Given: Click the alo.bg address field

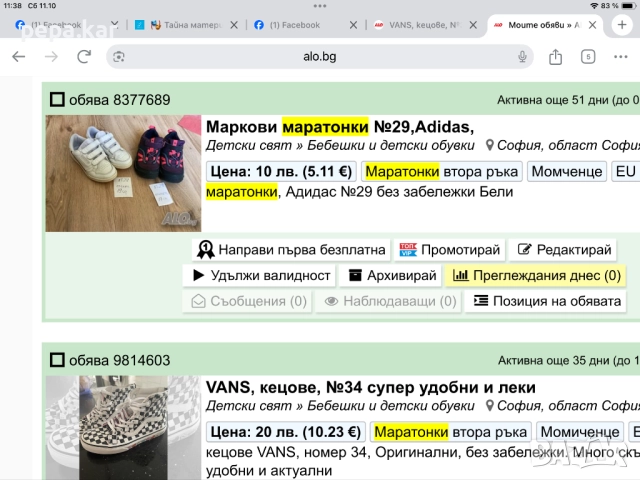Looking at the screenshot, I should point(320,57).
